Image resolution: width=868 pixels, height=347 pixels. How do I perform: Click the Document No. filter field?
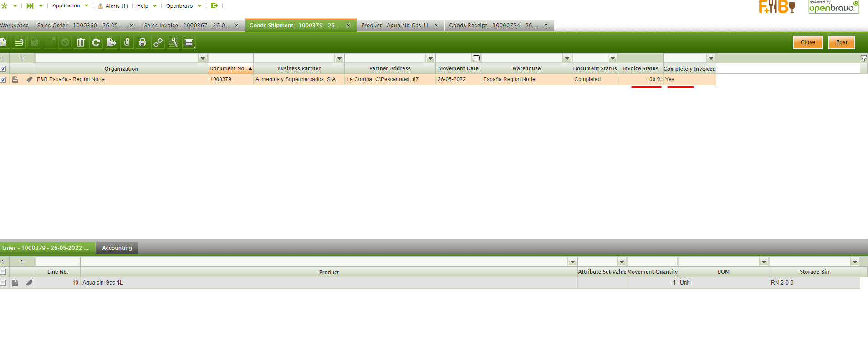click(x=230, y=58)
